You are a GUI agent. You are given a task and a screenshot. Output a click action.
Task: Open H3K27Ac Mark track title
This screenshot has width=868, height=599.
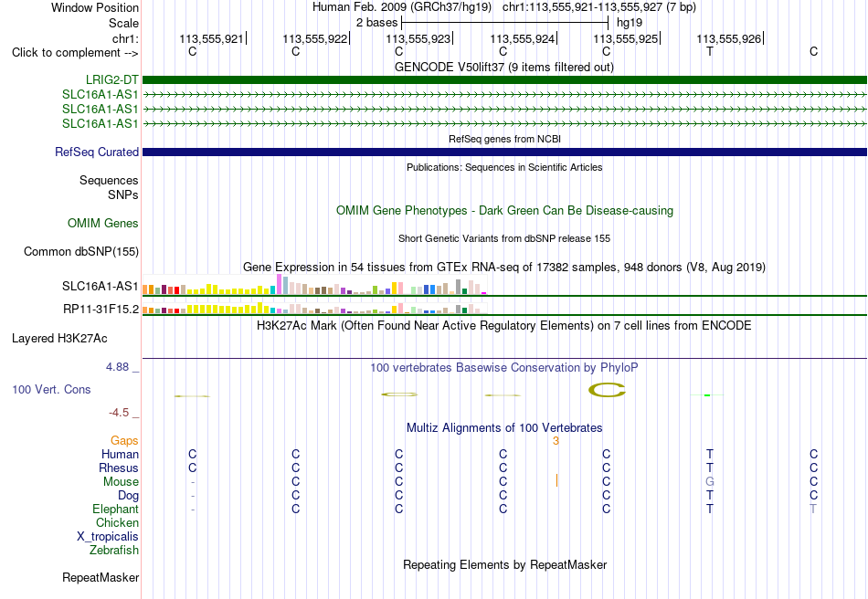coord(504,325)
